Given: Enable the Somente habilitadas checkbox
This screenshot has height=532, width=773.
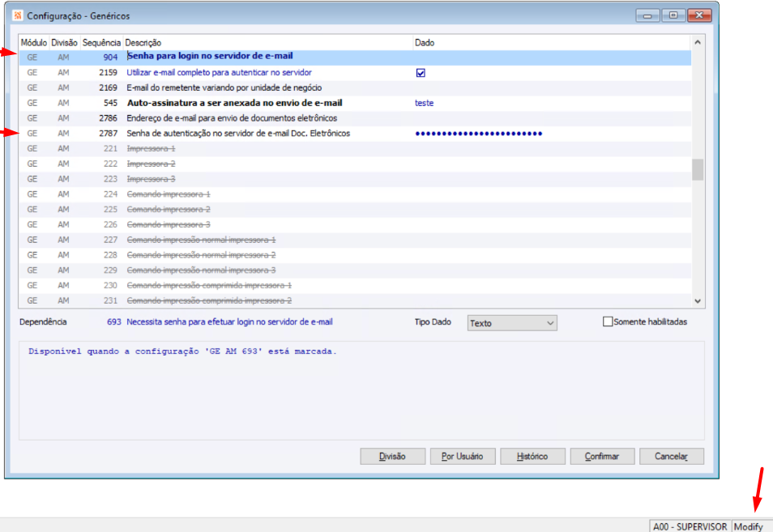Looking at the screenshot, I should (608, 321).
